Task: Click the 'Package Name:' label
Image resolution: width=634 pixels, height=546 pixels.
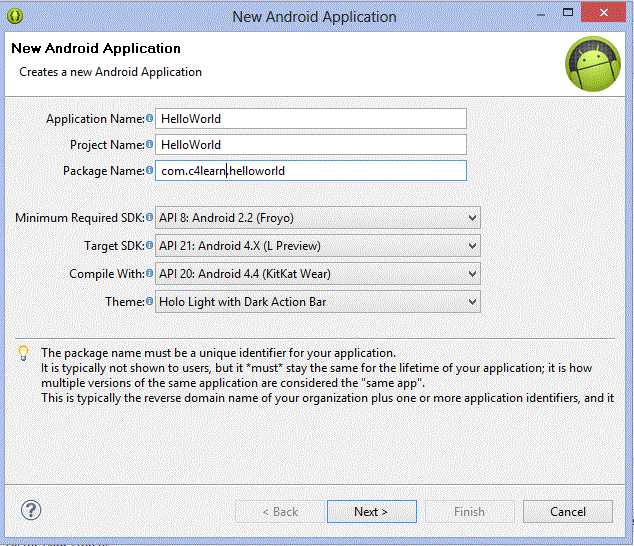Action: click(x=104, y=171)
